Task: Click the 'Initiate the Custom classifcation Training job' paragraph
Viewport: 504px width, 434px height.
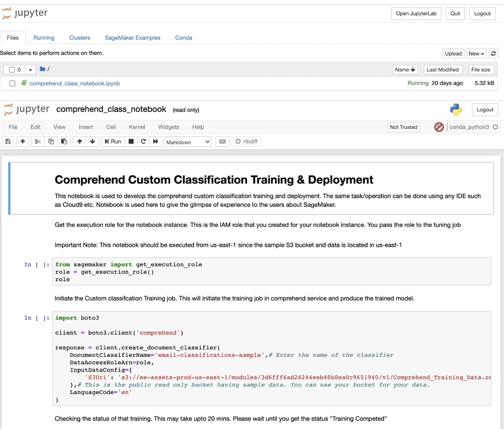Action: pyautogui.click(x=234, y=299)
